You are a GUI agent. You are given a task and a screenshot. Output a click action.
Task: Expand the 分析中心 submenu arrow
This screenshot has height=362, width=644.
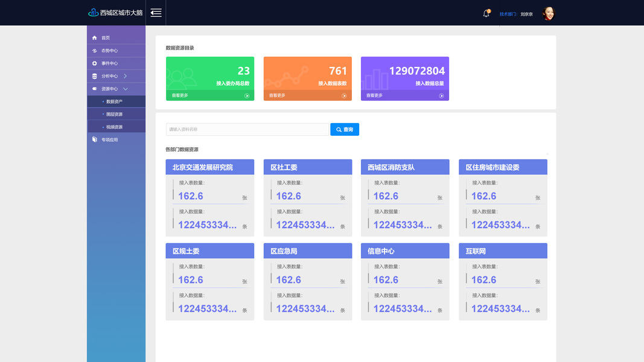coord(126,76)
